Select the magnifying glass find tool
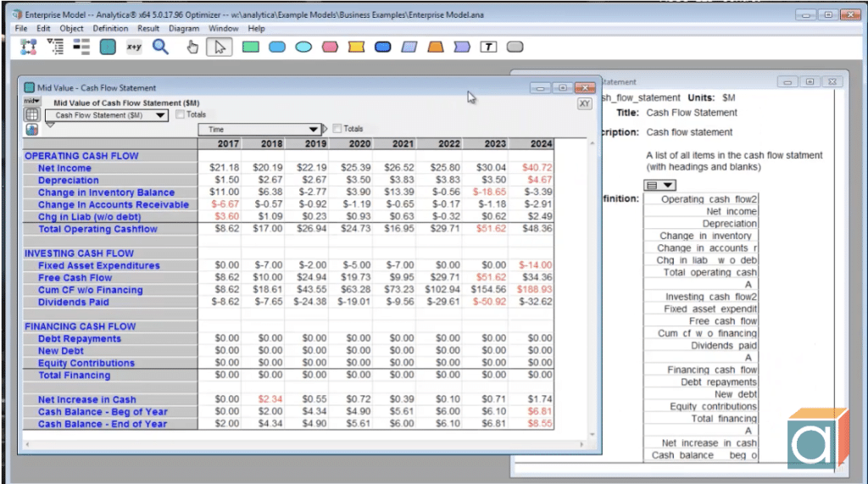Screen dimensions: 868x484 [x=160, y=47]
